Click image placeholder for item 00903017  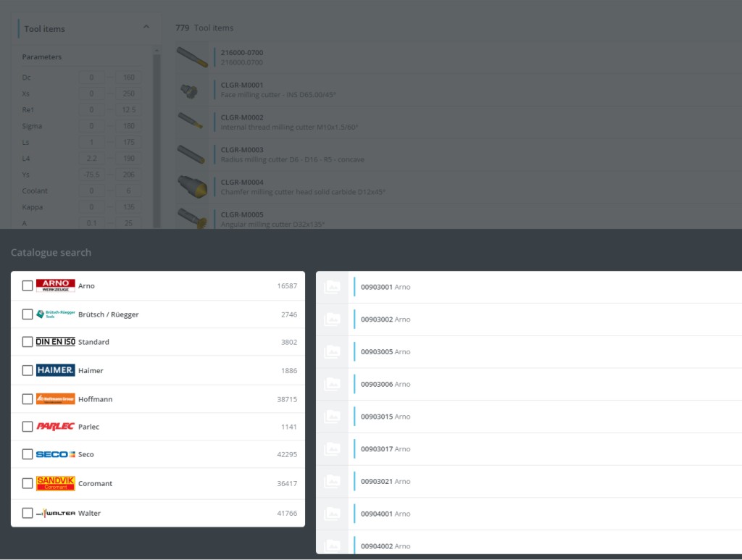(x=332, y=449)
